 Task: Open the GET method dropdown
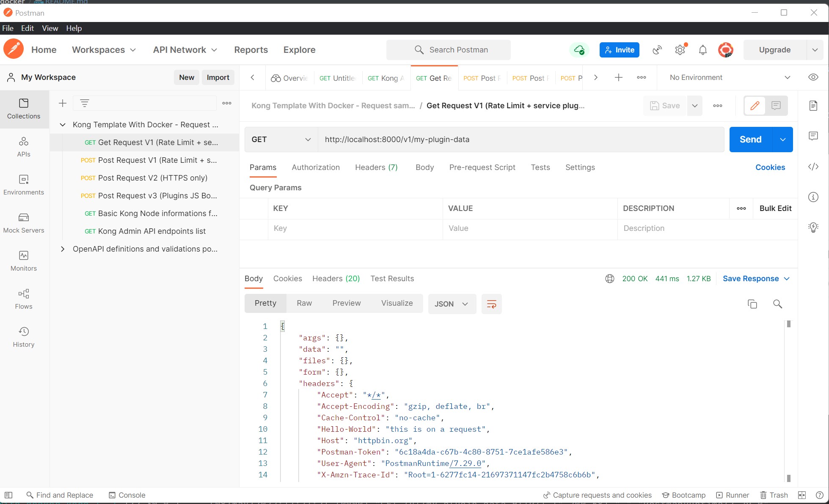(x=281, y=140)
